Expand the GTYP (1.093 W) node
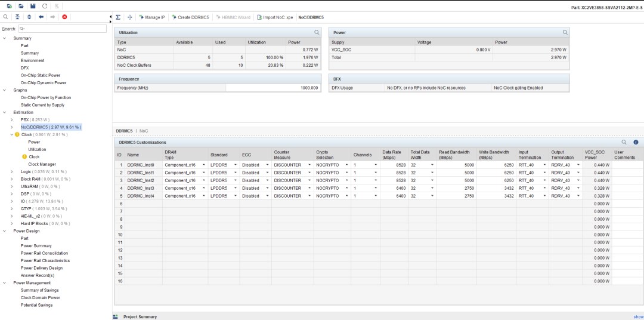This screenshot has width=644, height=320. pos(11,208)
